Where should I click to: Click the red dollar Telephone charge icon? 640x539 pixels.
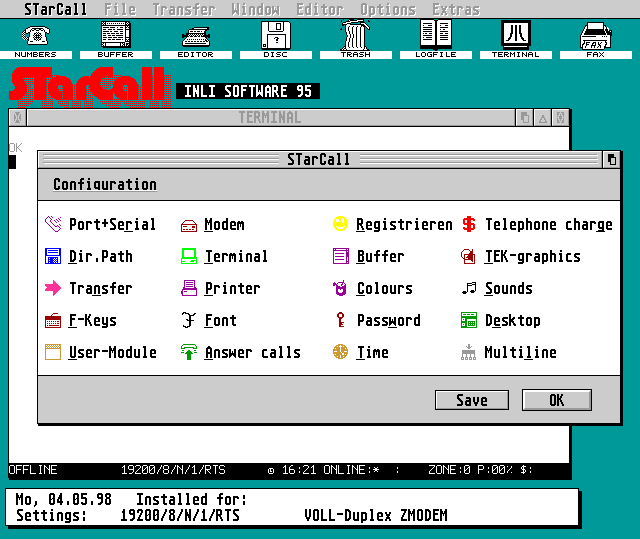tap(469, 224)
